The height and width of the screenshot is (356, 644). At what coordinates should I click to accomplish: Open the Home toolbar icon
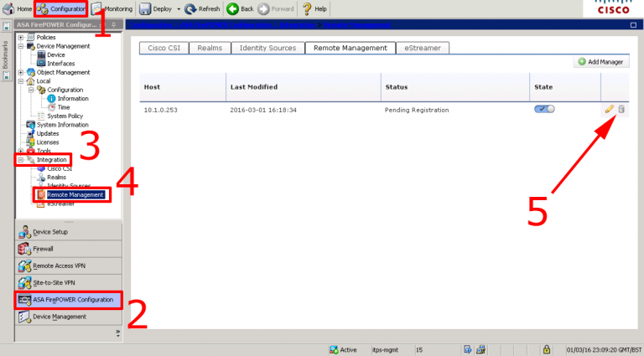8,8
